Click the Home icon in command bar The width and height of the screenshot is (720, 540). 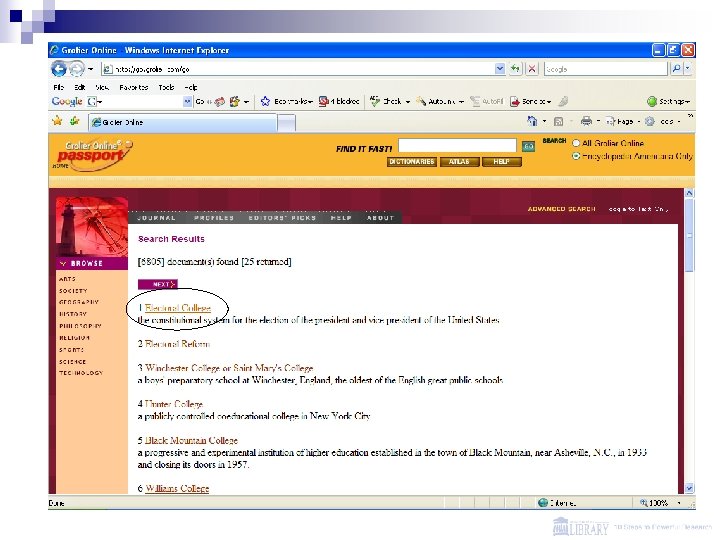click(532, 121)
